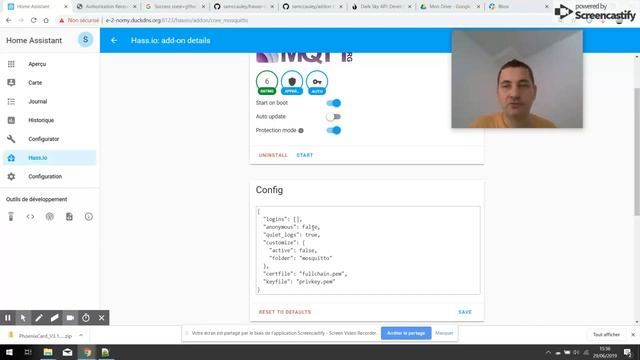Switch to the Dark Sky API browser tab
Screen dimensions: 640x360
click(381, 7)
